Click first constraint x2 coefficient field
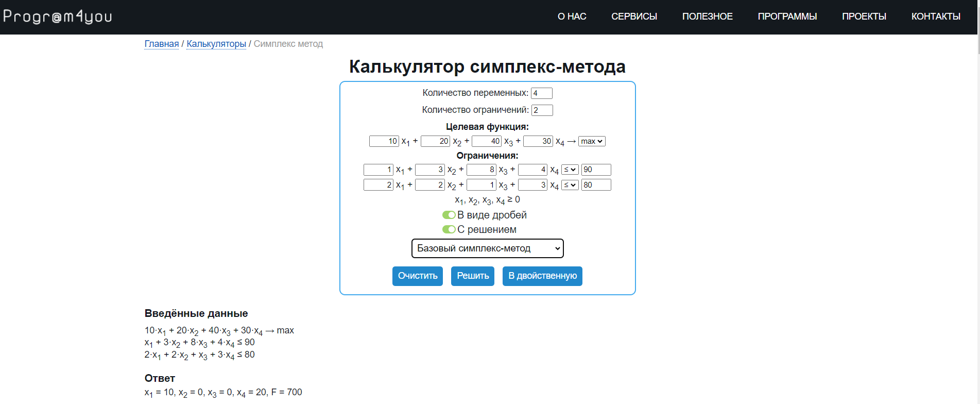Screen dimensions: 980x404 click(430, 170)
